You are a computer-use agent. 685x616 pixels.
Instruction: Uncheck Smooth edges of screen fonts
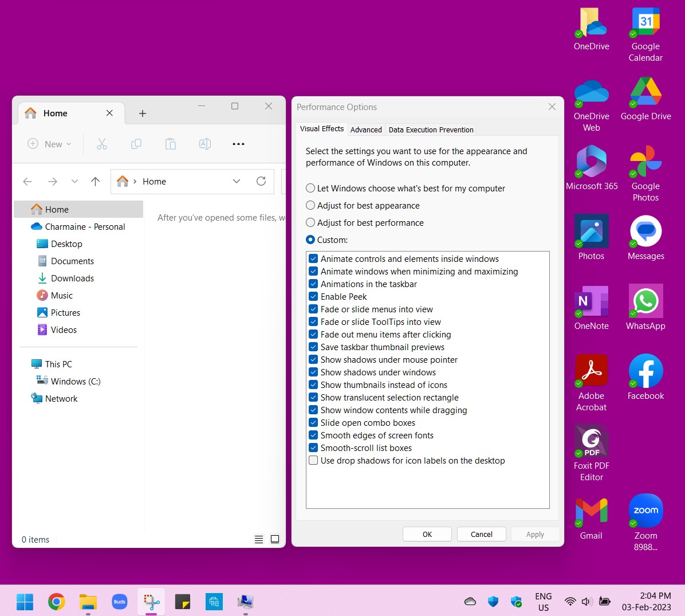[x=313, y=435]
